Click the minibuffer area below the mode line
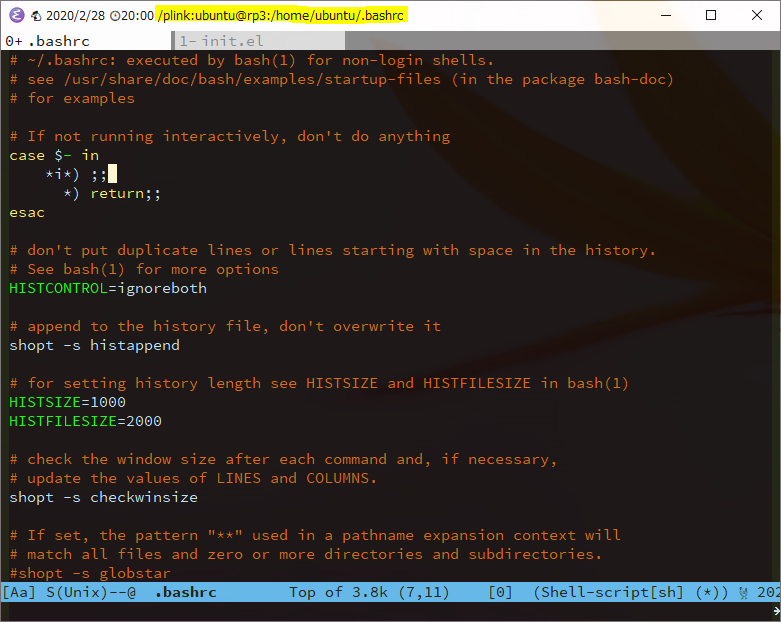Viewport: 781px width, 622px height. [x=390, y=611]
